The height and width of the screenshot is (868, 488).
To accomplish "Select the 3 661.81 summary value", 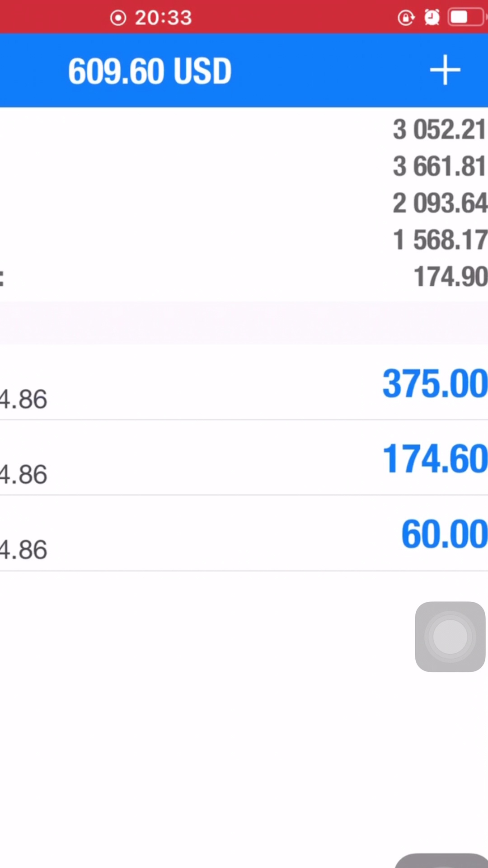I will (x=439, y=166).
